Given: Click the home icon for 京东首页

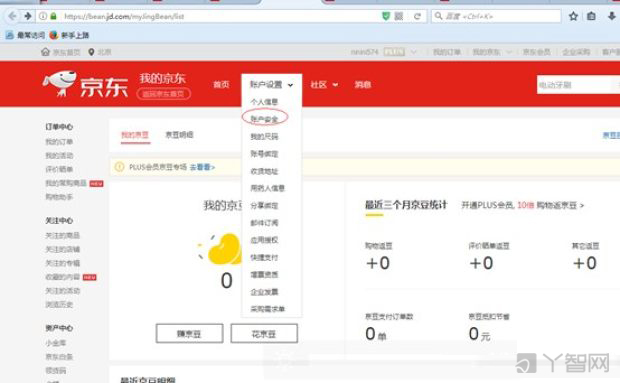Looking at the screenshot, I should (45, 52).
